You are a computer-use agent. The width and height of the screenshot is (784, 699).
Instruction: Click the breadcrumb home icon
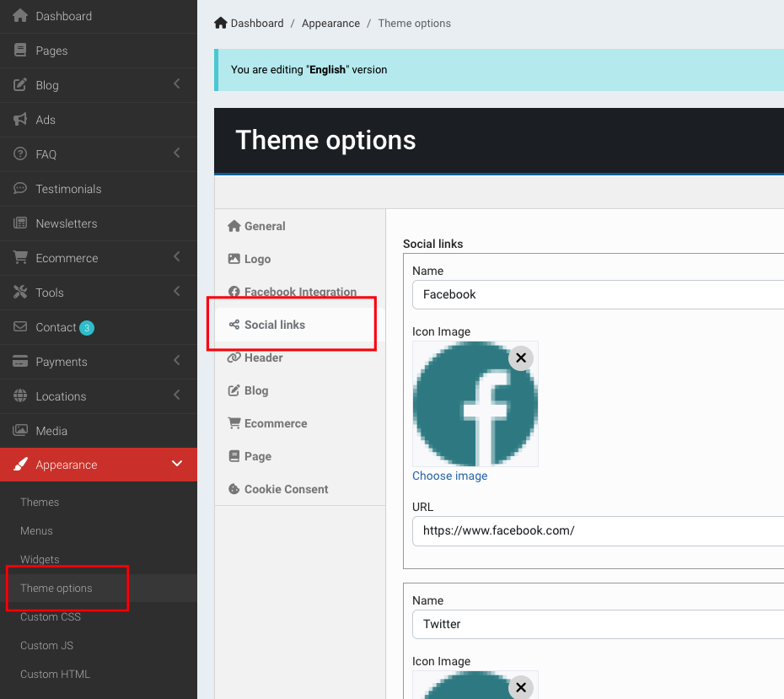221,23
